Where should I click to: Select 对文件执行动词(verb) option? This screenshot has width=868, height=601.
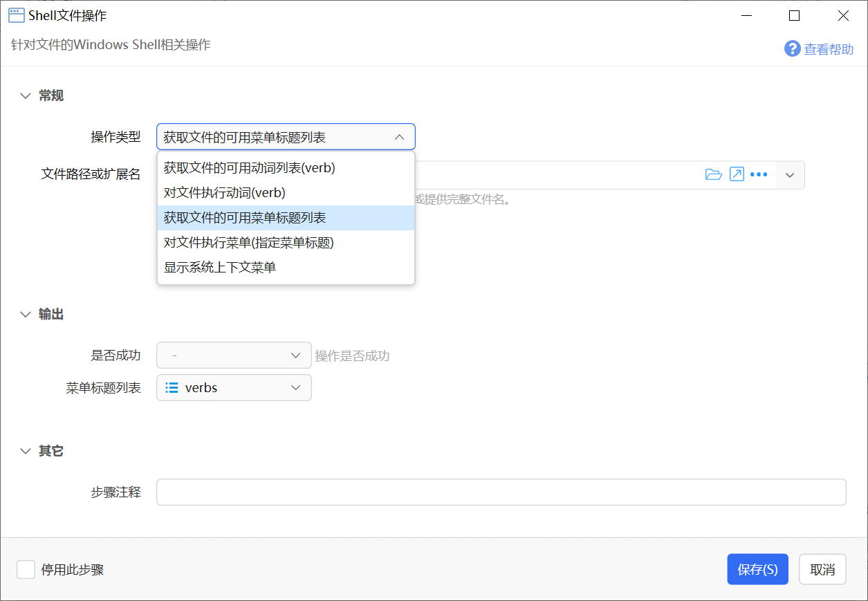[x=286, y=192]
